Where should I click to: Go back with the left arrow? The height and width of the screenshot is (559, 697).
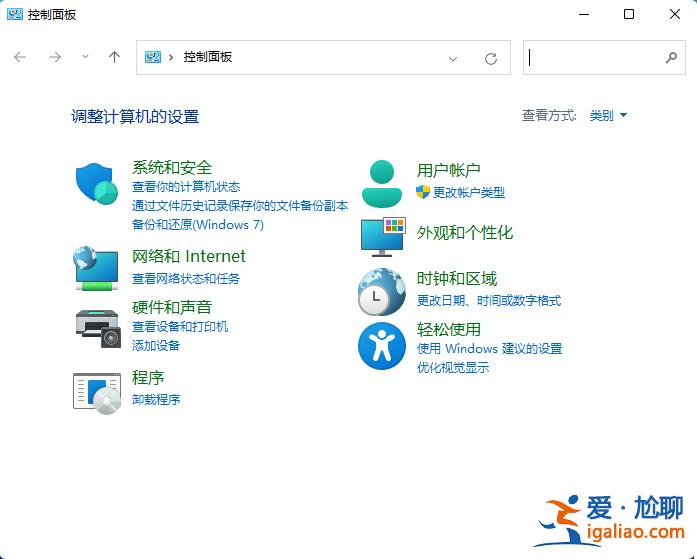(x=20, y=57)
